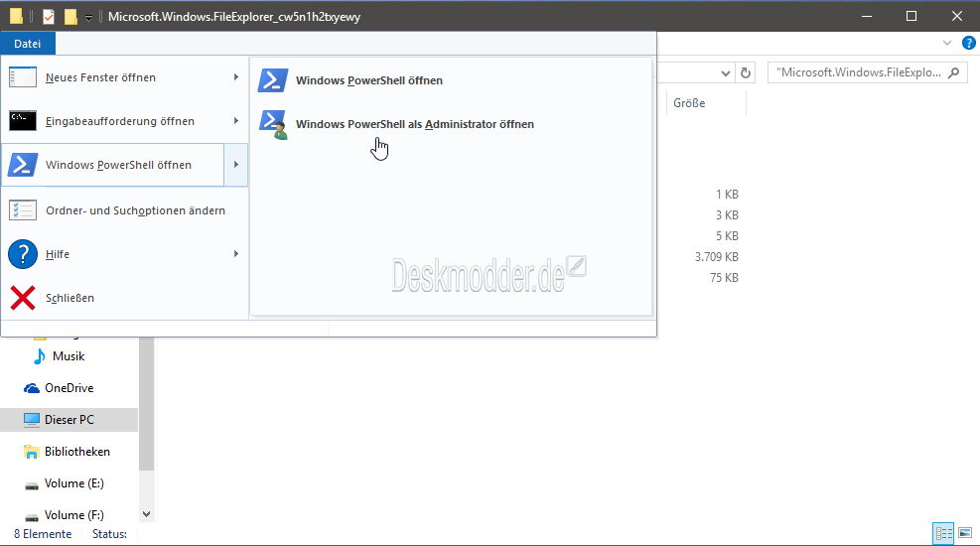Select OneDrive in navigation pane

pyautogui.click(x=69, y=388)
